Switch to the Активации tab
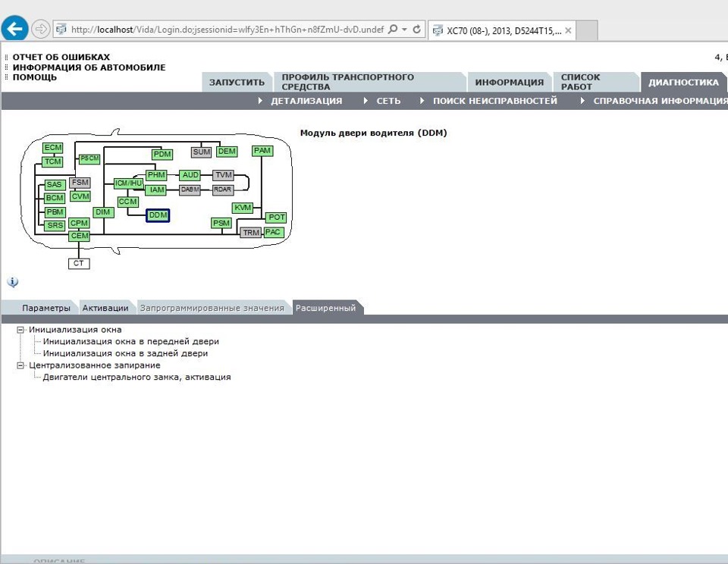The height and width of the screenshot is (564, 728). coord(105,308)
